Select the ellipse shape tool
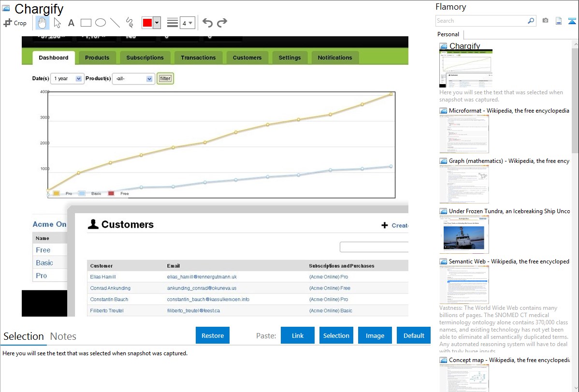The image size is (579, 392). [x=101, y=23]
